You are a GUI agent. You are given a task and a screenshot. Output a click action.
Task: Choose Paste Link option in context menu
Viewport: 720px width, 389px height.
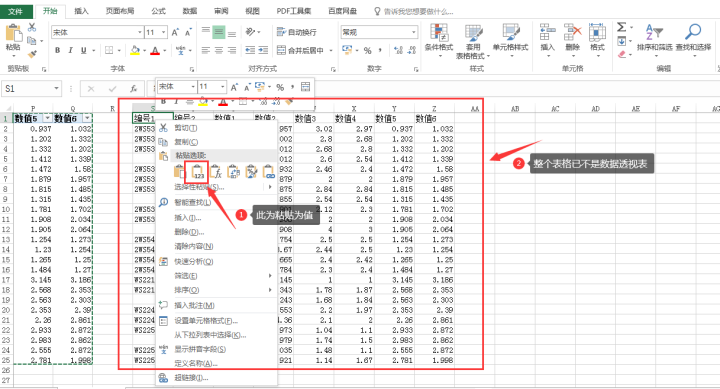[268, 172]
